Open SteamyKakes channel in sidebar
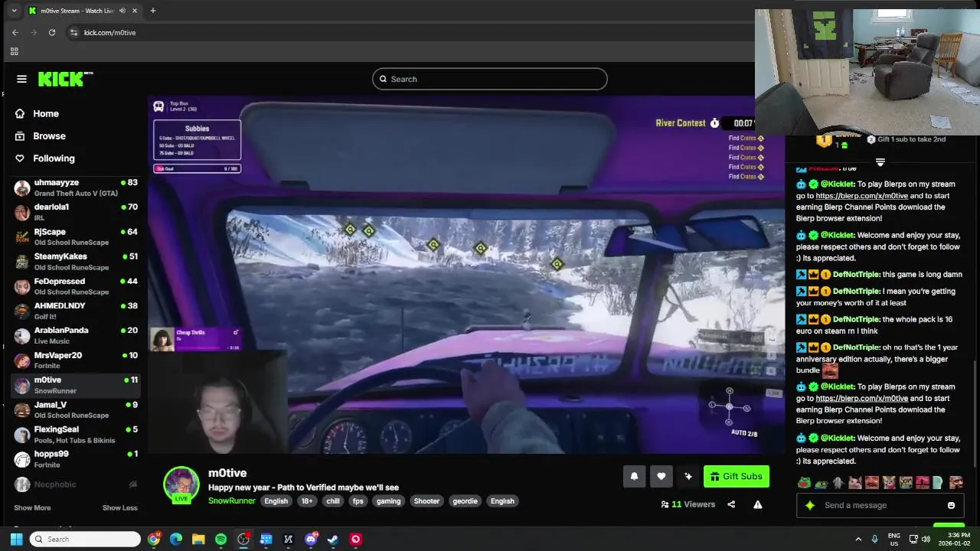Viewport: 980px width, 551px height. coord(76,262)
